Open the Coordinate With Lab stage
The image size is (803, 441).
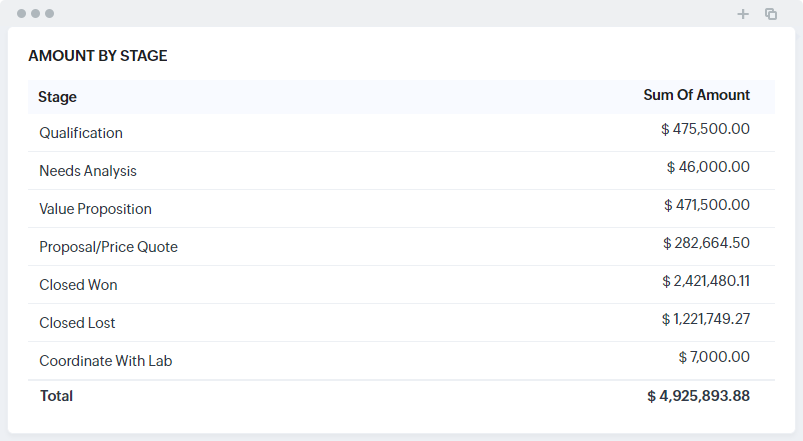[105, 361]
